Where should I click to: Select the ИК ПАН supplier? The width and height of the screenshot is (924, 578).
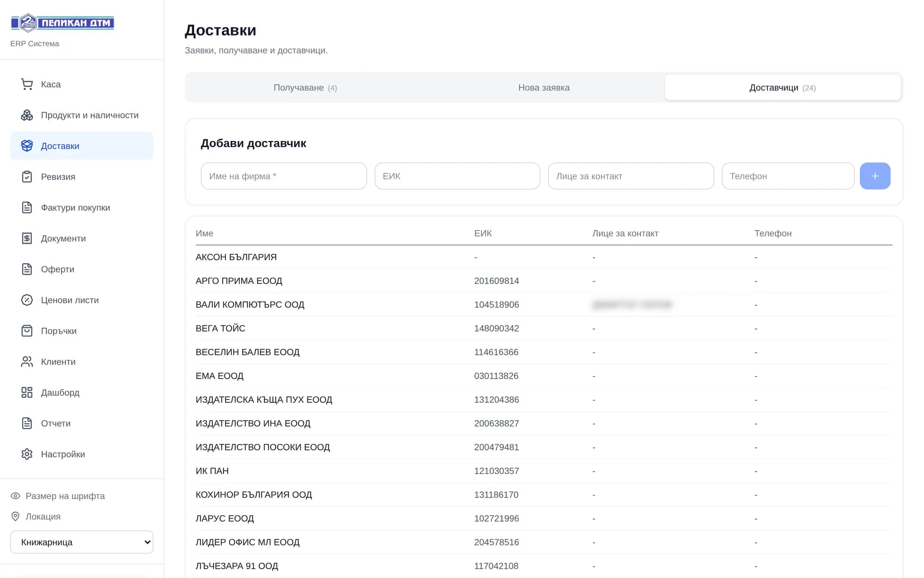(544, 471)
